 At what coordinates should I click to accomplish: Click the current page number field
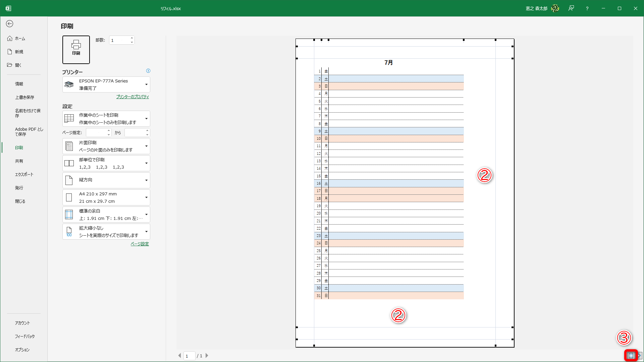[189, 356]
